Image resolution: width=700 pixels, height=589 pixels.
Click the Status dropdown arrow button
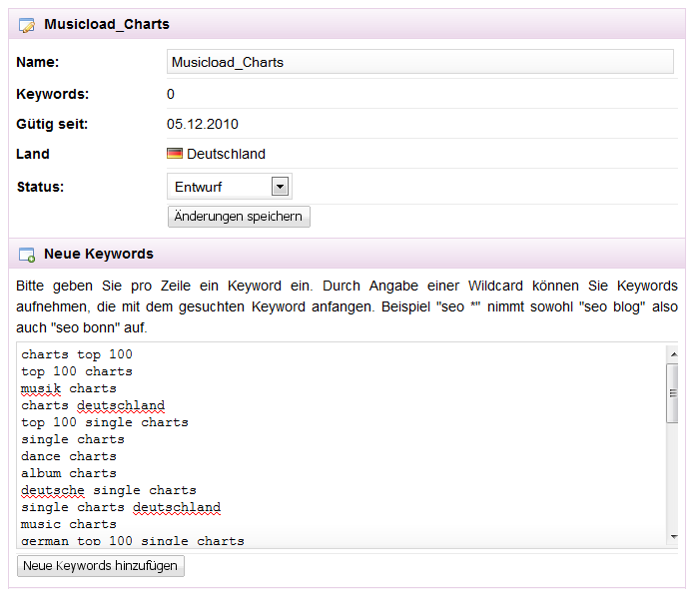(x=280, y=187)
